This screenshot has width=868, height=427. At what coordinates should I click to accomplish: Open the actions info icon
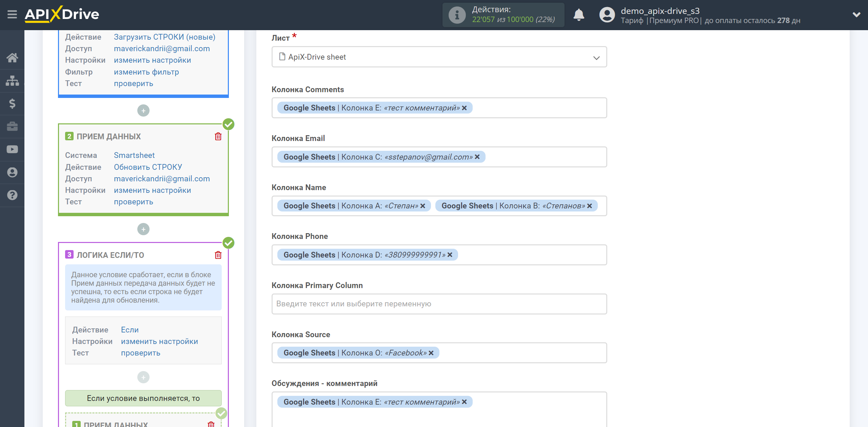point(457,15)
